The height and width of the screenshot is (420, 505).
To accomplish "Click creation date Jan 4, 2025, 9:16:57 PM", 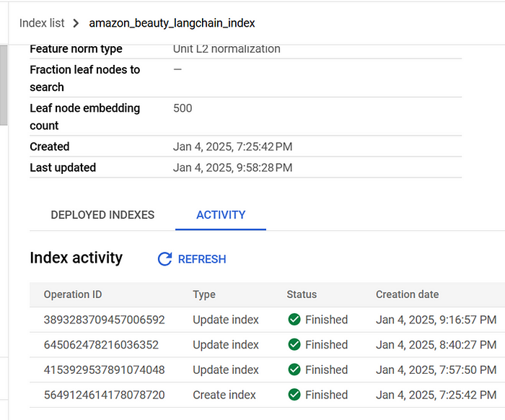I will click(x=436, y=320).
